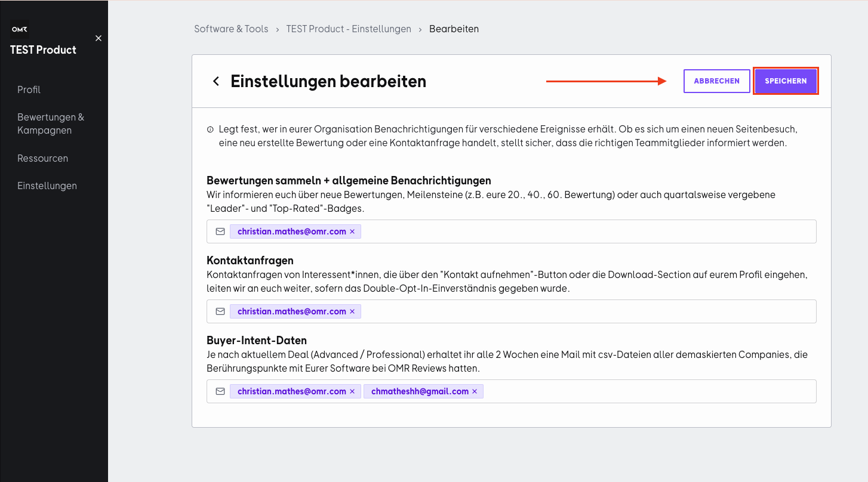Image resolution: width=868 pixels, height=482 pixels.
Task: Open Bewertungen & Kampagnen in the sidebar
Action: (x=51, y=123)
